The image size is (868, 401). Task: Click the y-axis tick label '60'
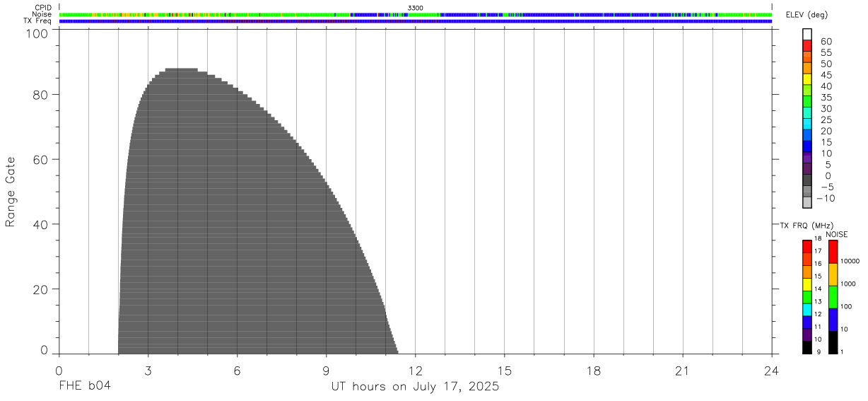41,159
